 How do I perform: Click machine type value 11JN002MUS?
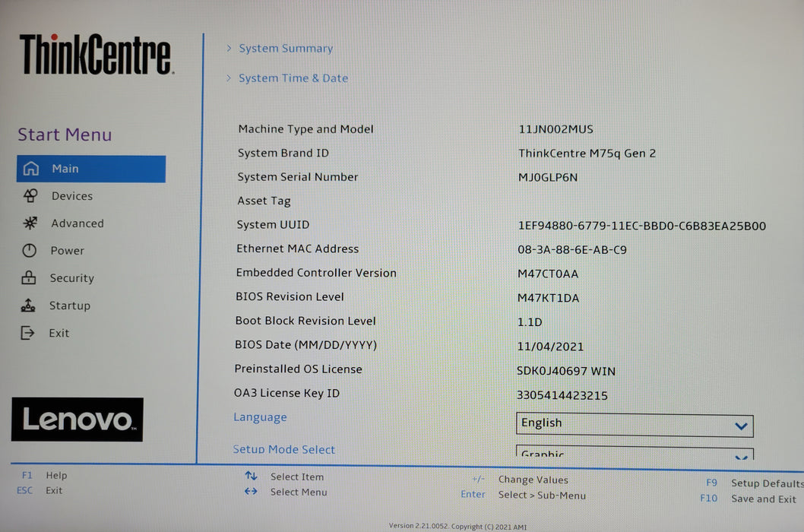tap(556, 128)
